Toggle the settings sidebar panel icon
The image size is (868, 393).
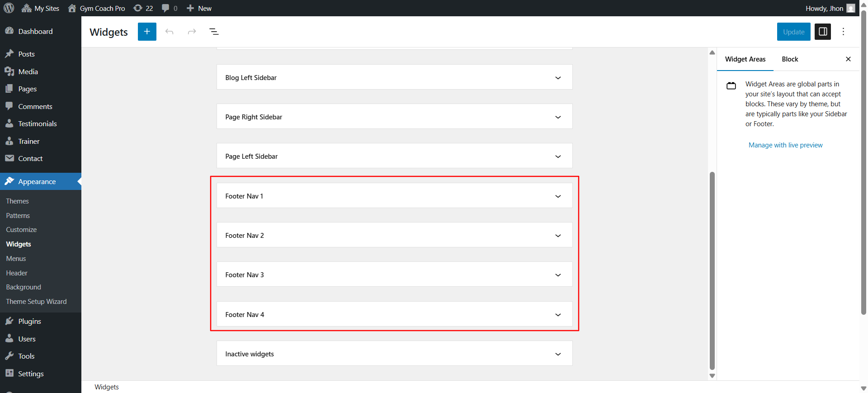823,32
